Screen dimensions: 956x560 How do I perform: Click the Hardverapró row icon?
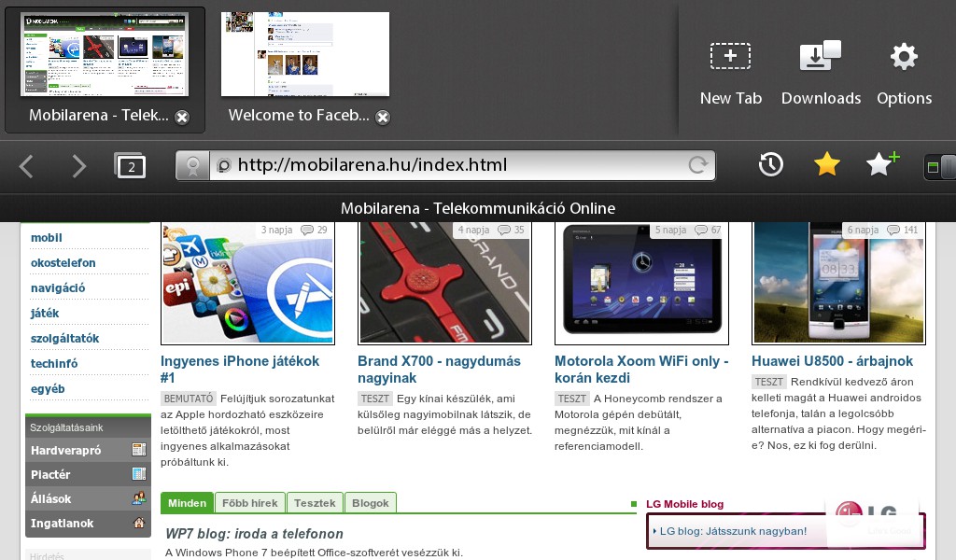139,450
